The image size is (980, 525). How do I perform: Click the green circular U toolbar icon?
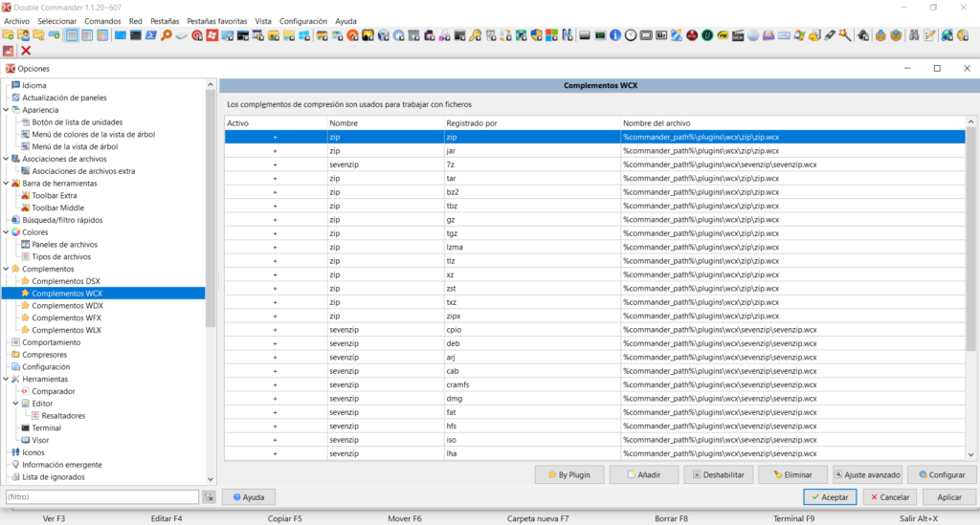(707, 35)
